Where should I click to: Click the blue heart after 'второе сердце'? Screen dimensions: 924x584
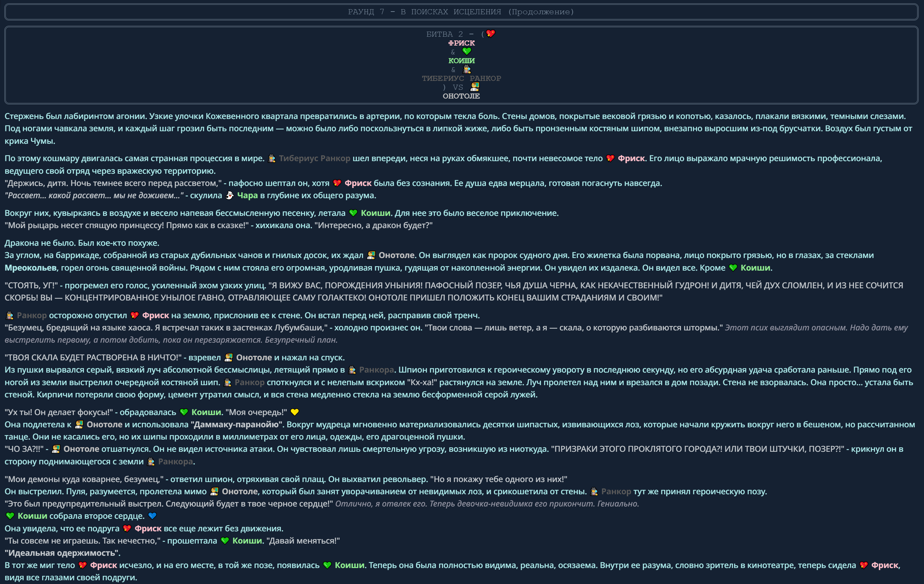coord(152,516)
